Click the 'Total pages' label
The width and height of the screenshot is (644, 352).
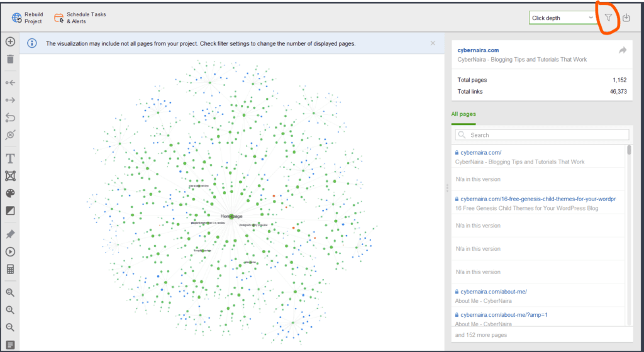pos(472,80)
